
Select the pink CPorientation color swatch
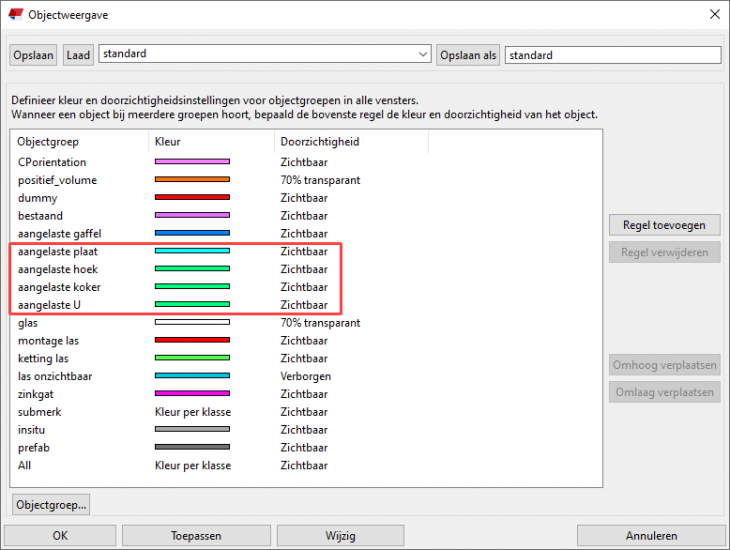(x=192, y=162)
